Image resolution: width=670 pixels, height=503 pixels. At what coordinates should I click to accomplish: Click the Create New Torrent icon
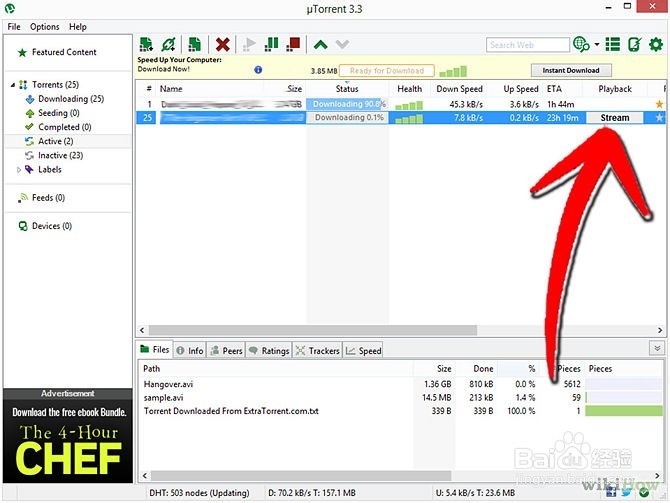pyautogui.click(x=195, y=44)
